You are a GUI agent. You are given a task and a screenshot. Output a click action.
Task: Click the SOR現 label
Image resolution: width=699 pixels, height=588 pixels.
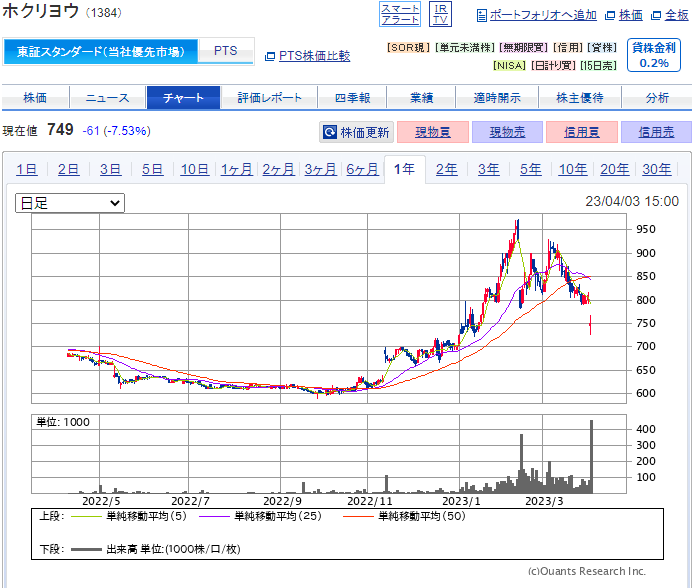pos(409,48)
